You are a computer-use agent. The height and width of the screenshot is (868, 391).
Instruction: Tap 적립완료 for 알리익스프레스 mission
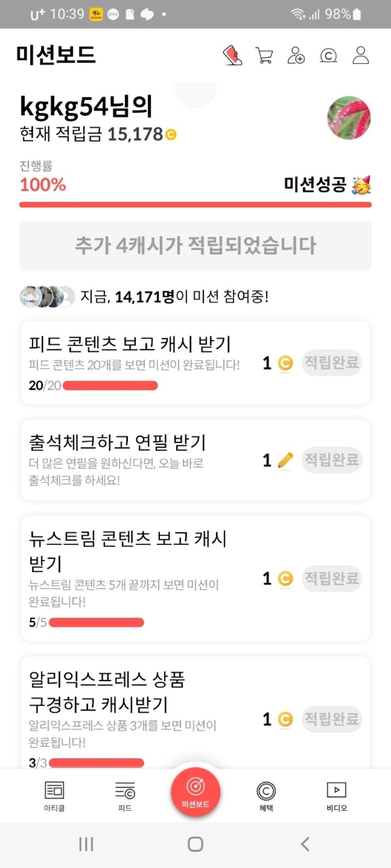tap(332, 719)
